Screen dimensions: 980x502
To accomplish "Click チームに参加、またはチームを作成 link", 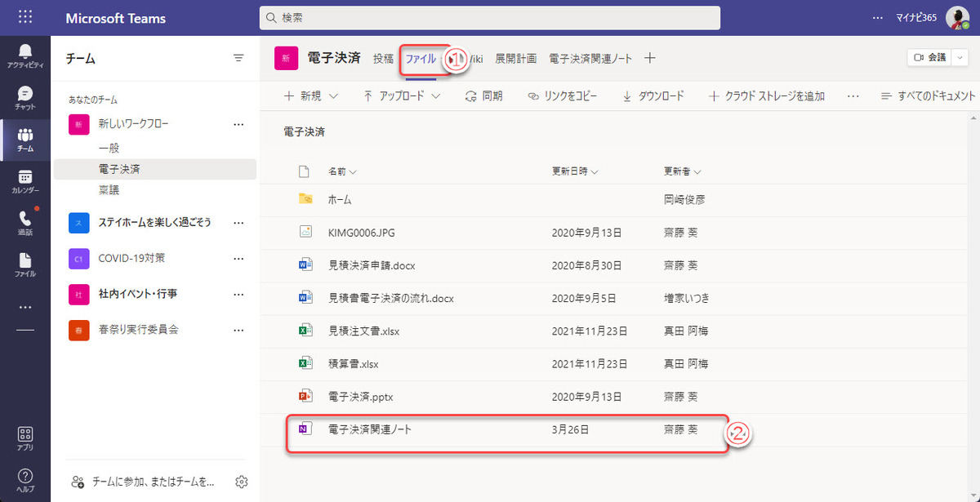I will [x=143, y=482].
